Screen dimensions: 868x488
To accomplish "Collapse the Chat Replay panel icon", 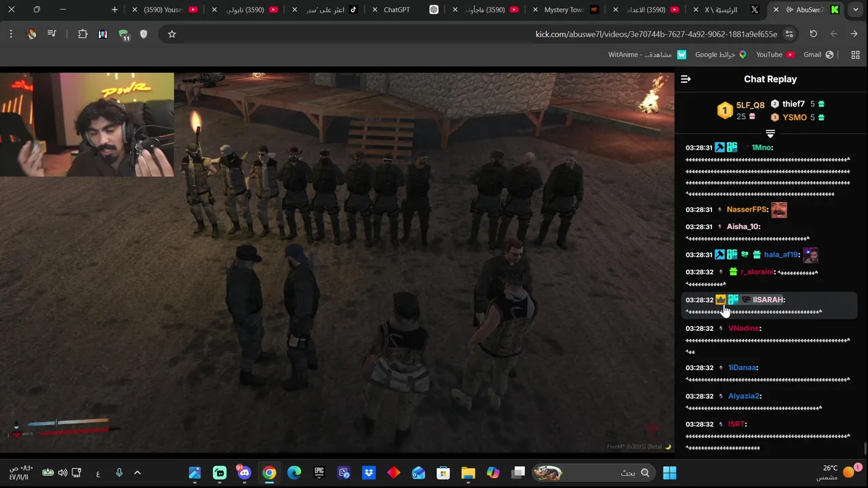I will [686, 79].
